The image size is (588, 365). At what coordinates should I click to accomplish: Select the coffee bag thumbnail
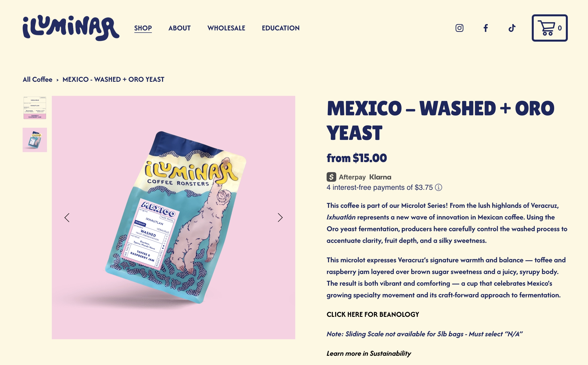coord(35,140)
